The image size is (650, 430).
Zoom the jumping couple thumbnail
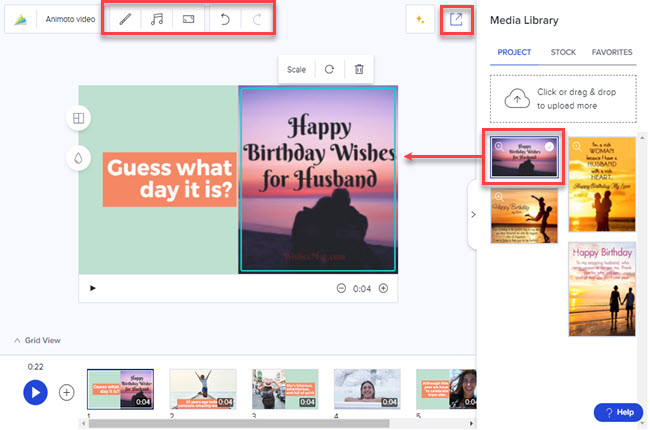coord(499,197)
